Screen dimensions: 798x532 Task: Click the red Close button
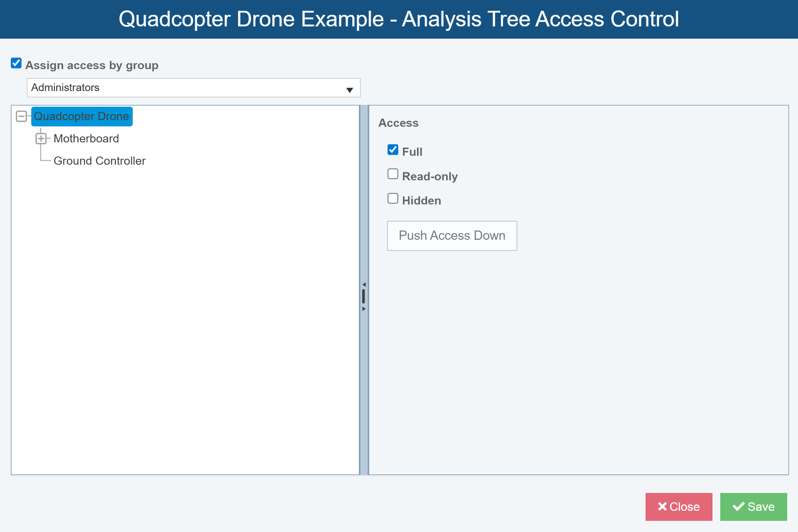[679, 507]
